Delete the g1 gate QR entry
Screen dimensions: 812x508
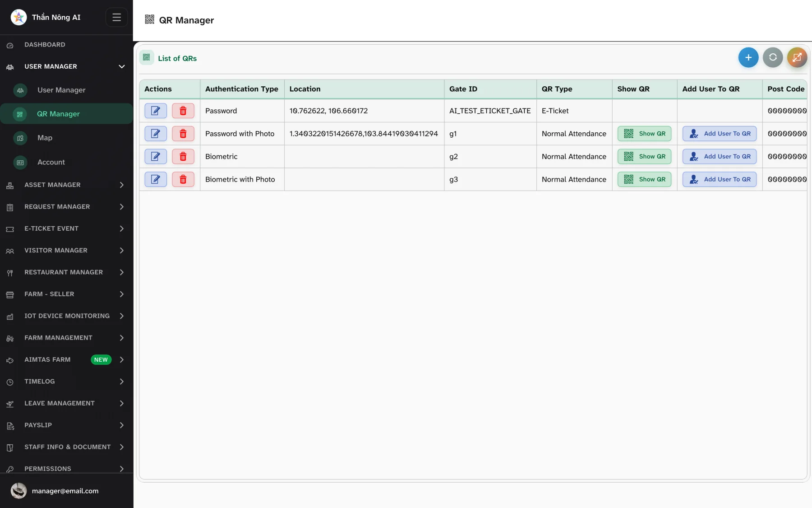pyautogui.click(x=183, y=134)
